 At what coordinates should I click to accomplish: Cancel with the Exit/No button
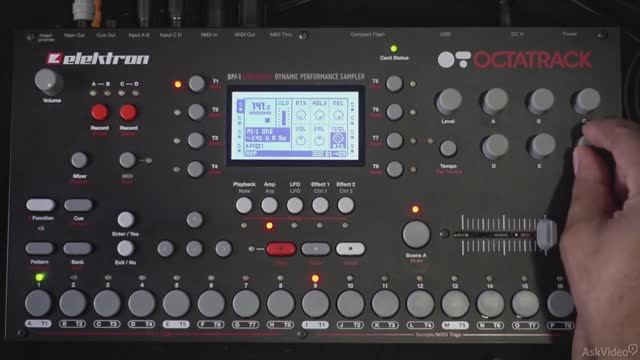click(125, 248)
